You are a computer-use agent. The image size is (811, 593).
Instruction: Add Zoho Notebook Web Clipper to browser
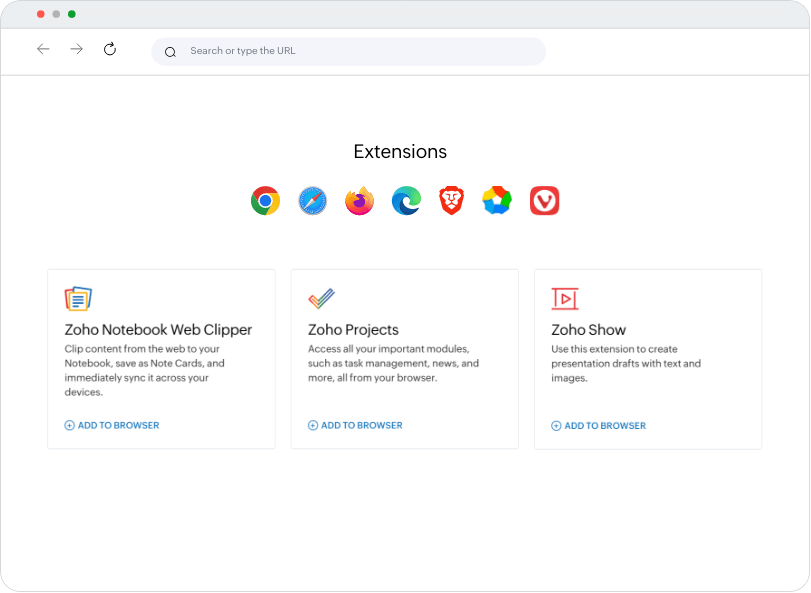tap(112, 425)
